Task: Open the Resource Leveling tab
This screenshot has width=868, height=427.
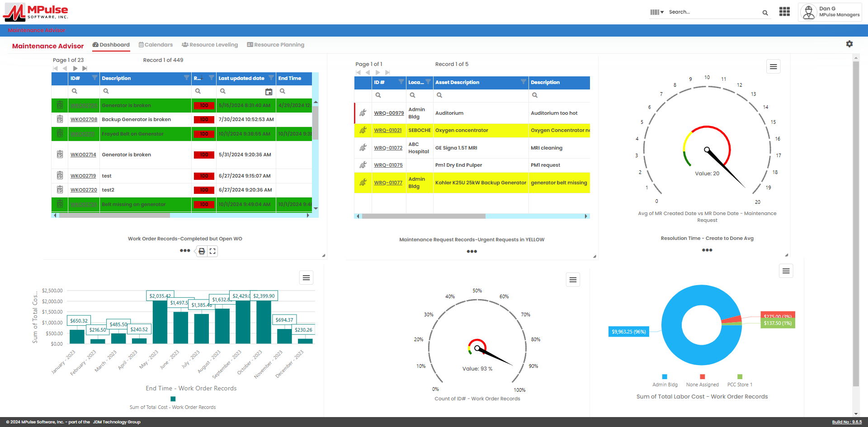Action: tap(210, 45)
